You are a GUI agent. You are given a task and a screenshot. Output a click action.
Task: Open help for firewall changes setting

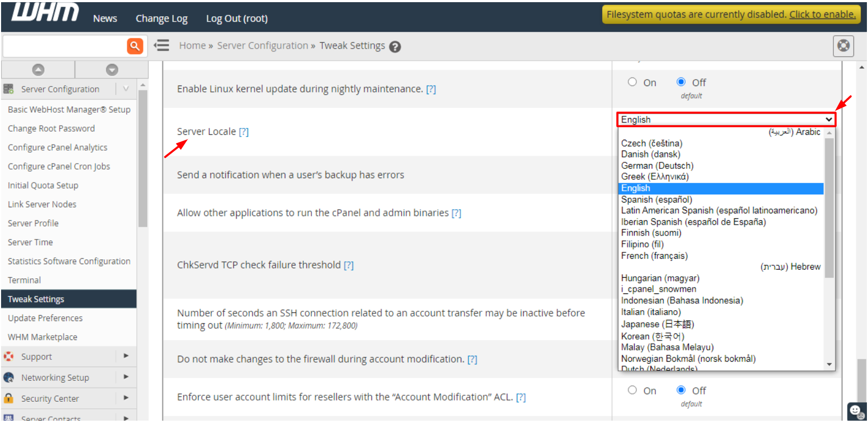(472, 359)
